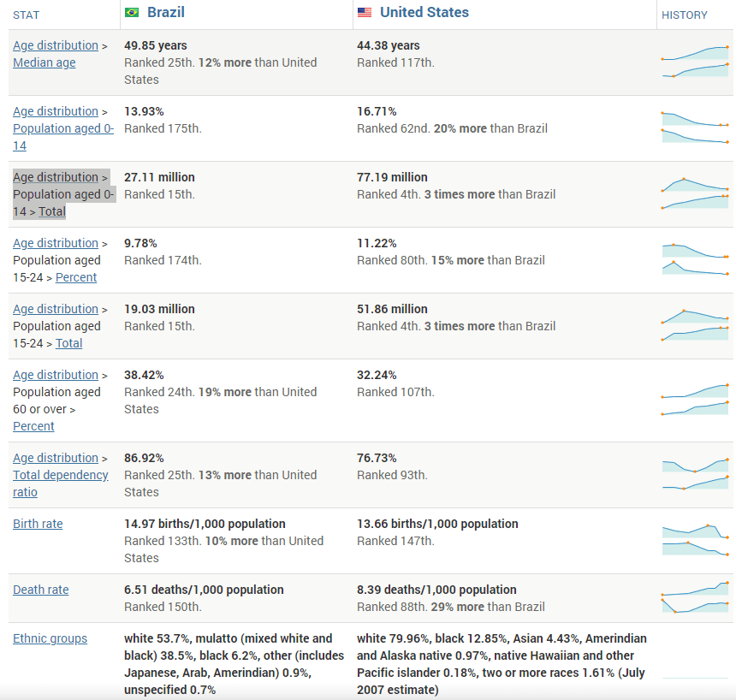Click the HISTORY column header

coord(685,15)
